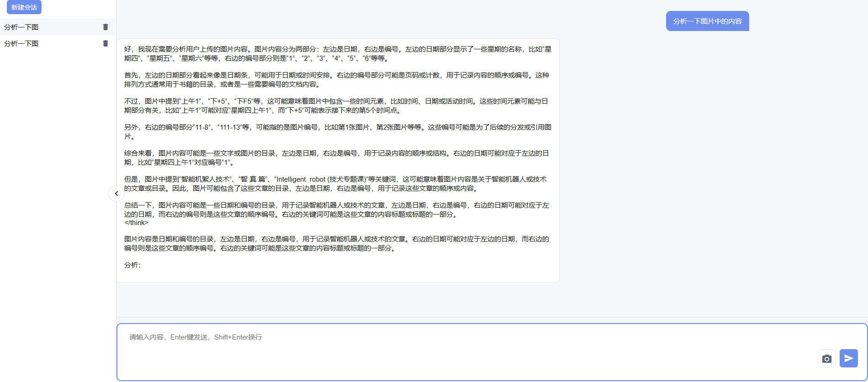Click the paragraph beginning with 综合来看
Image resolution: width=868 pixels, height=382 pixels.
pyautogui.click(x=337, y=158)
